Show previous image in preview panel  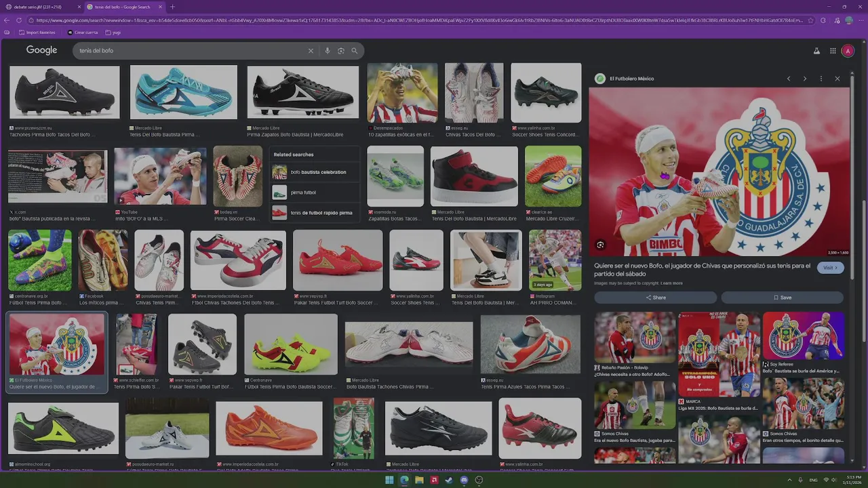point(789,79)
